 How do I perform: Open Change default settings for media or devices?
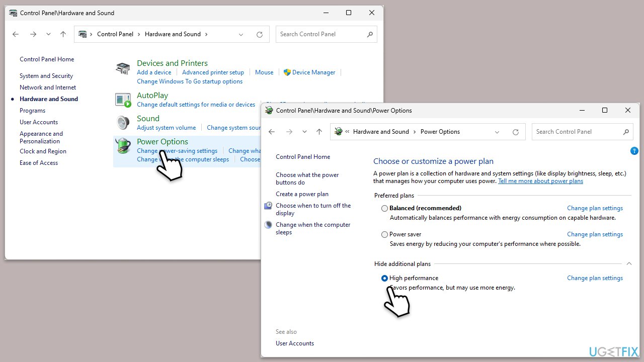pos(196,105)
